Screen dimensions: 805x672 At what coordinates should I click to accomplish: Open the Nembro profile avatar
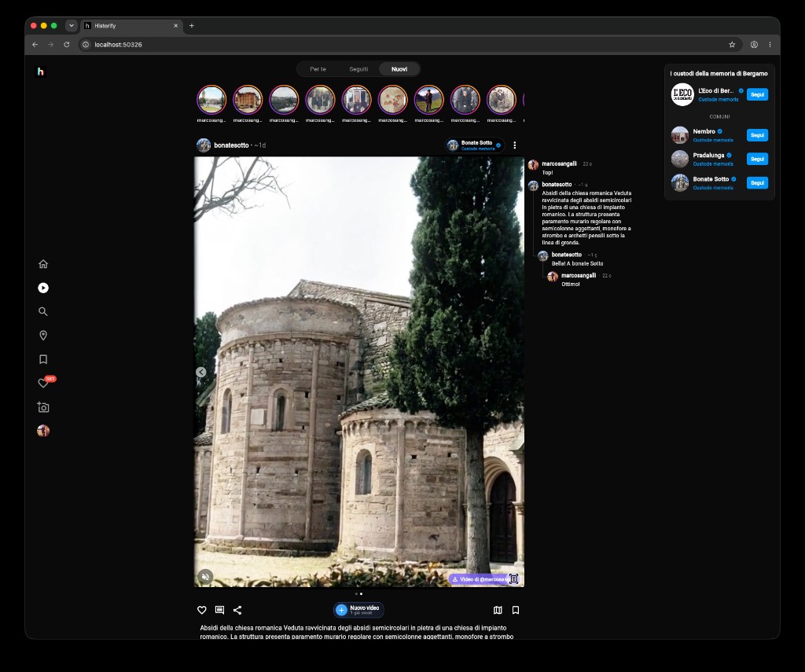pos(680,135)
